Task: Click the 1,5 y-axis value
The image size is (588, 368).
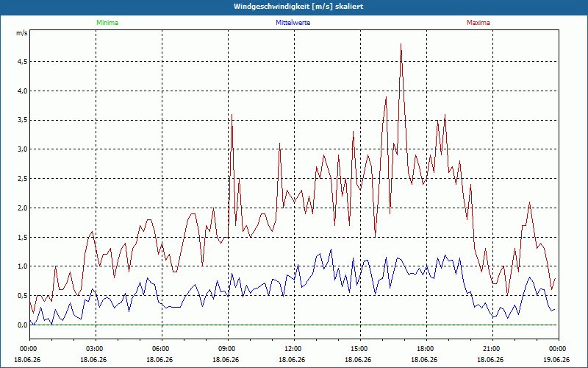Action: 23,237
